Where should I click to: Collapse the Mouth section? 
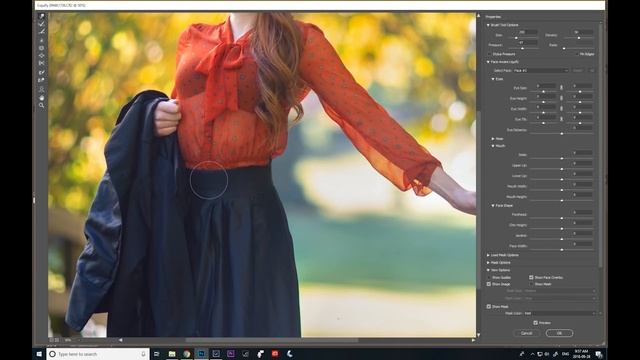[x=493, y=146]
